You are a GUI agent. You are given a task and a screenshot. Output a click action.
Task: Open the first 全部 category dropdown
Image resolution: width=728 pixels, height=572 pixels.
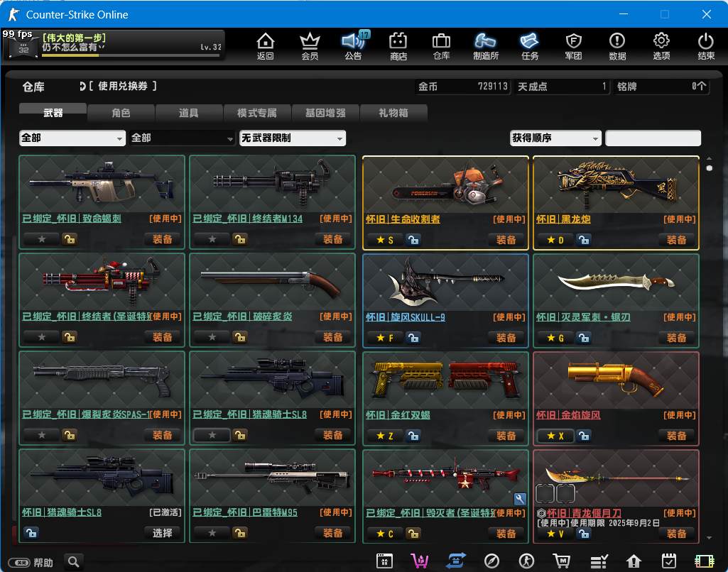[x=72, y=138]
